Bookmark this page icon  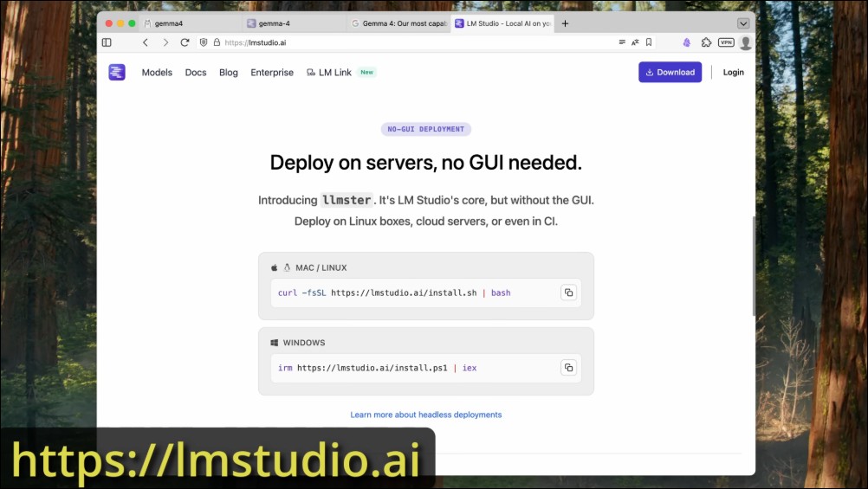[649, 42]
